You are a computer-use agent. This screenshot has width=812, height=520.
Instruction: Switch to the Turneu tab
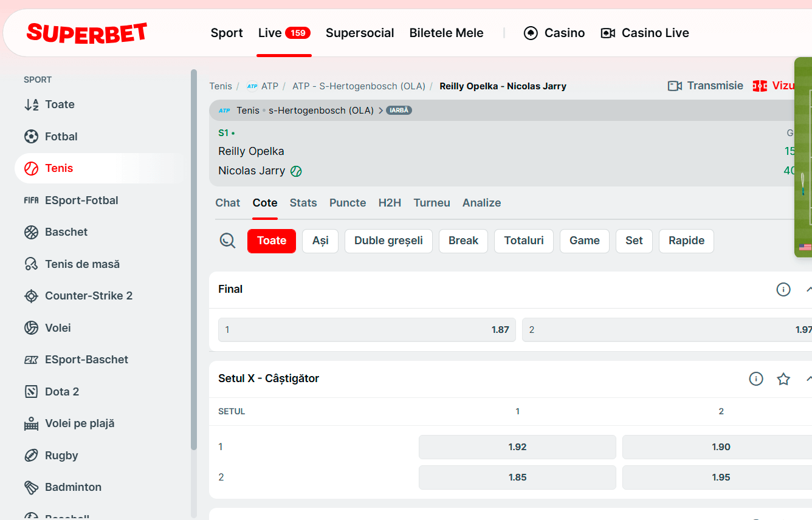click(432, 203)
